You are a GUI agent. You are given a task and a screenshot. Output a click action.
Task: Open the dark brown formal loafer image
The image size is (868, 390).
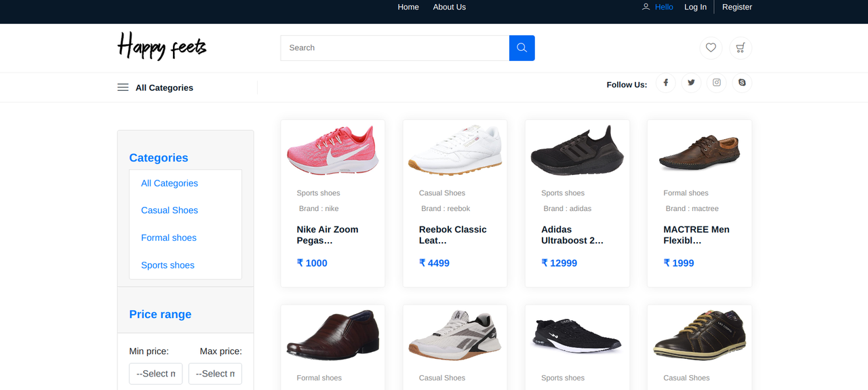tap(333, 335)
